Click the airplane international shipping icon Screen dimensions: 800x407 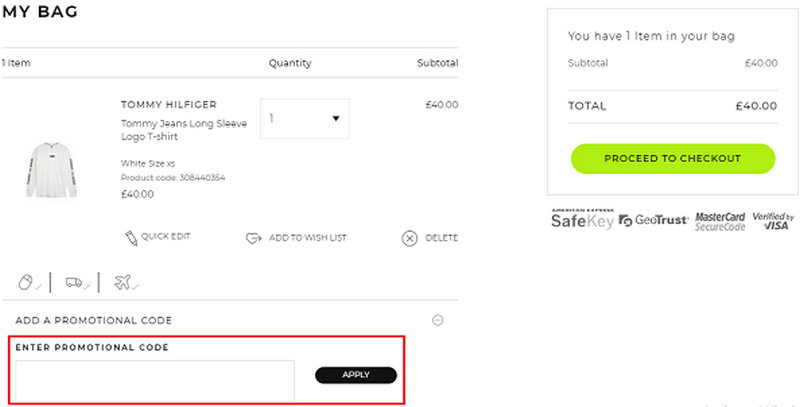[x=122, y=283]
